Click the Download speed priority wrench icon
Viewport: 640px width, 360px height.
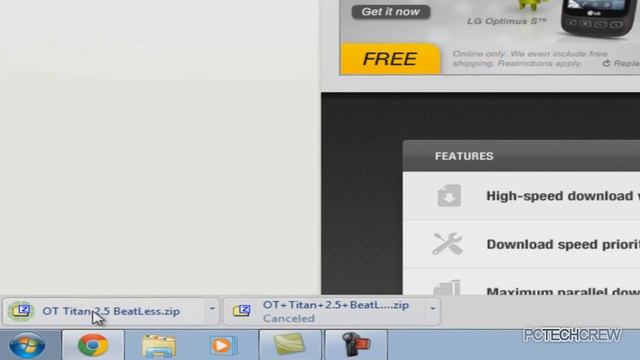[x=447, y=244]
